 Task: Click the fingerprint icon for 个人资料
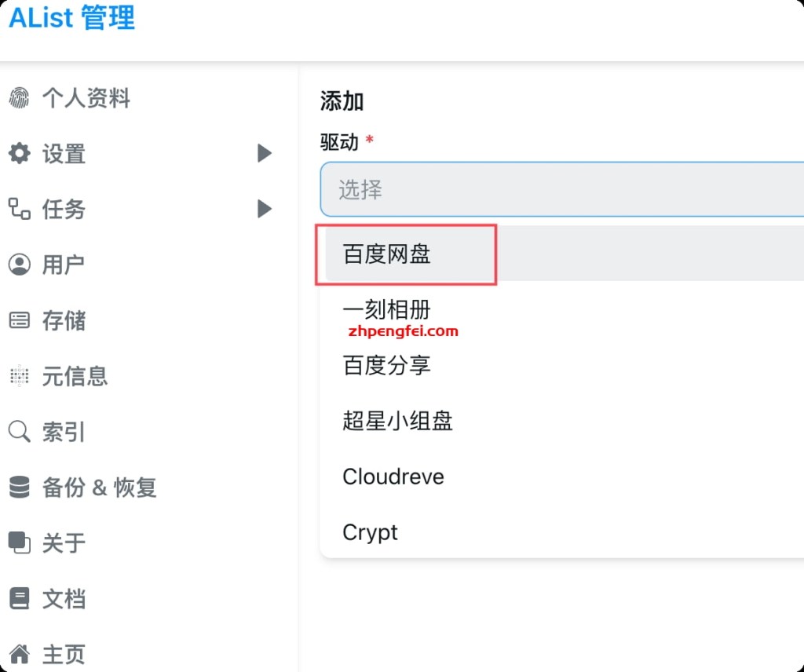click(x=19, y=98)
